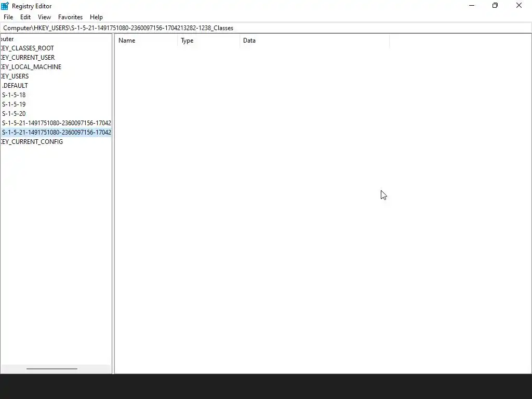Image resolution: width=532 pixels, height=399 pixels.
Task: Select HKEY_LOCAL_MACHINE in the tree
Action: pos(31,67)
